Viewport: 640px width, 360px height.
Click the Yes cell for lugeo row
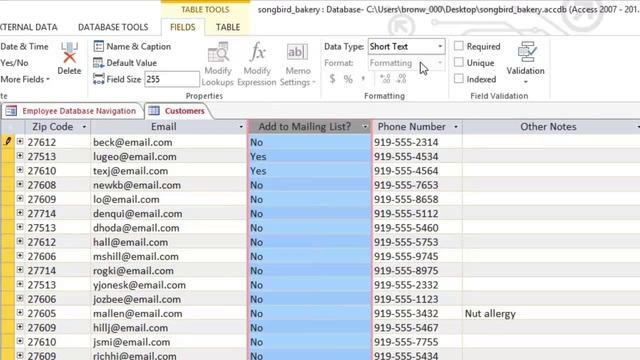(310, 156)
